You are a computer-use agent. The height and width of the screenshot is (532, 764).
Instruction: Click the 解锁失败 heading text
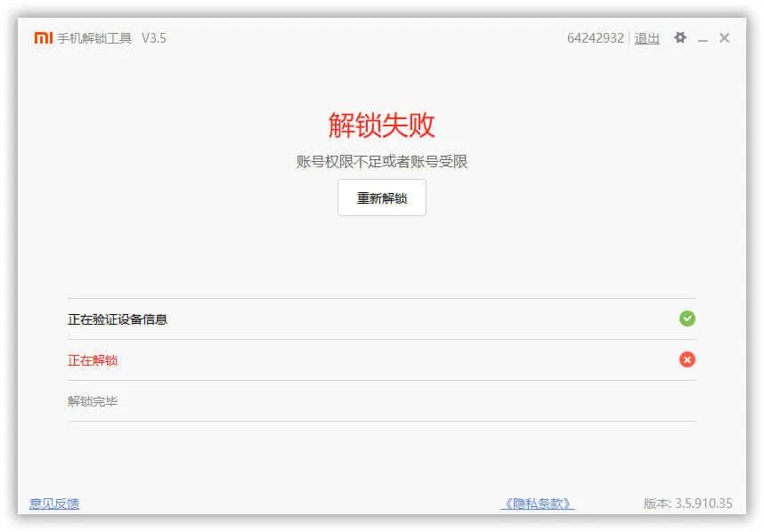(x=381, y=125)
